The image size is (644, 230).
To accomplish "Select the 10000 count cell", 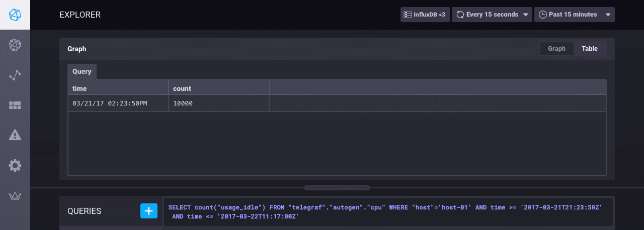I will pyautogui.click(x=218, y=103).
